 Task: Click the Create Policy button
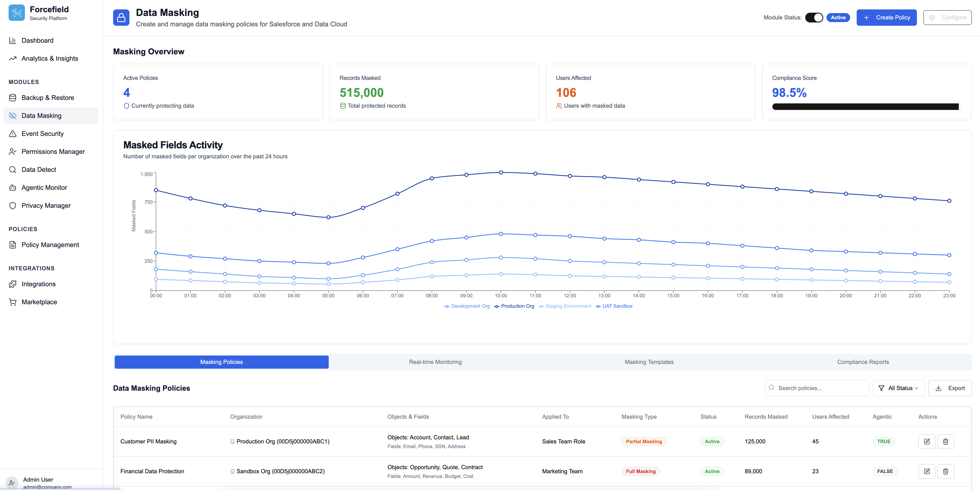(x=886, y=18)
